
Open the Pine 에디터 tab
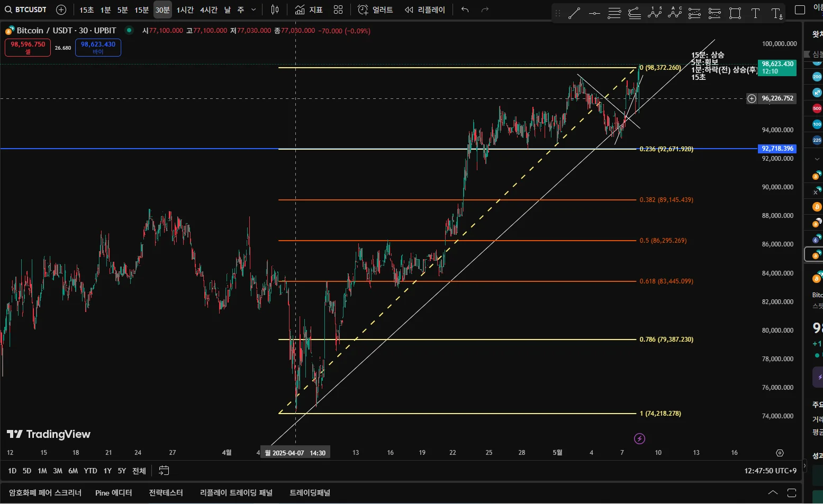114,493
